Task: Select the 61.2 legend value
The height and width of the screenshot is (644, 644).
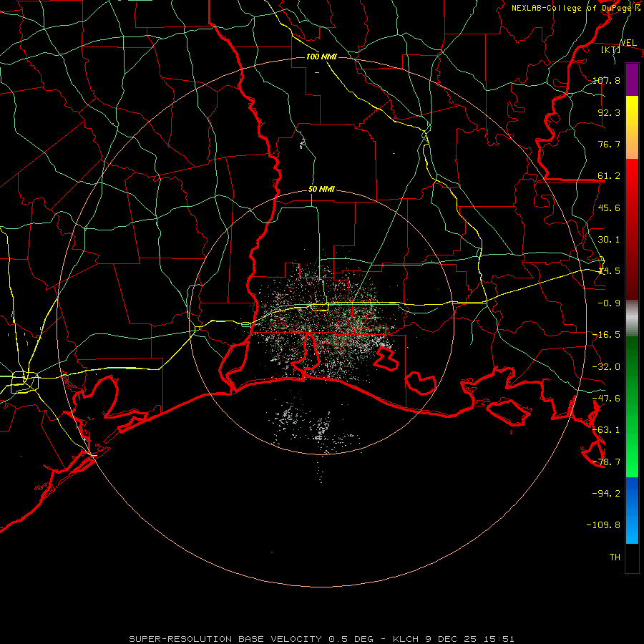Action: pos(609,176)
